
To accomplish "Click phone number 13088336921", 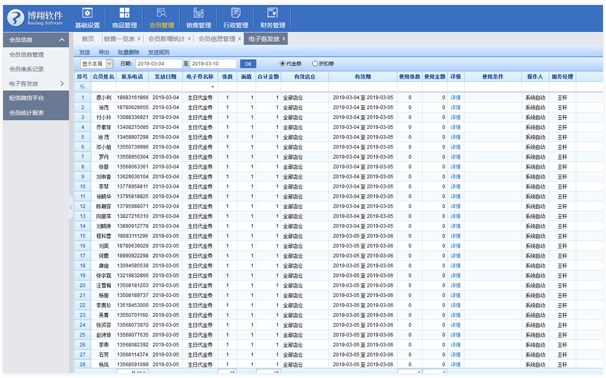I will tap(133, 117).
